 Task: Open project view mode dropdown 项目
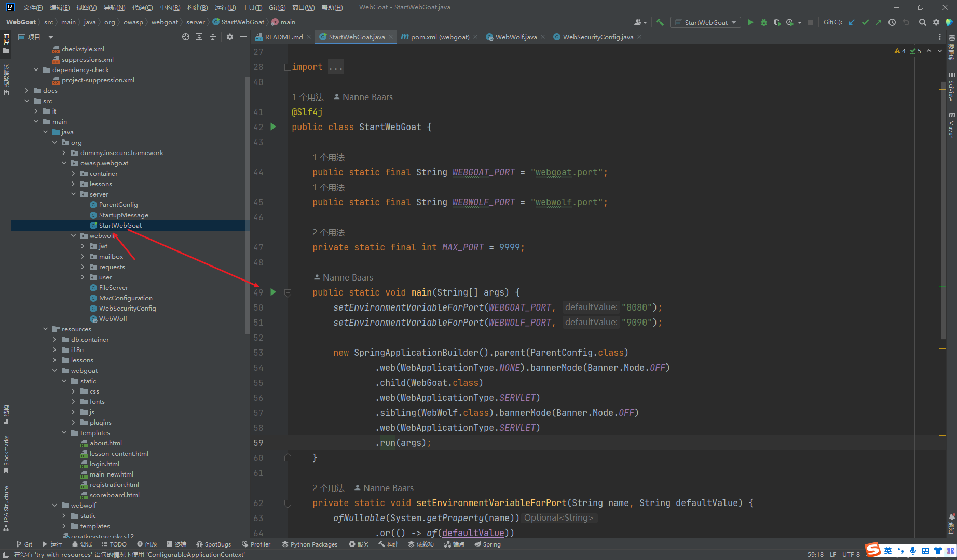pyautogui.click(x=35, y=37)
